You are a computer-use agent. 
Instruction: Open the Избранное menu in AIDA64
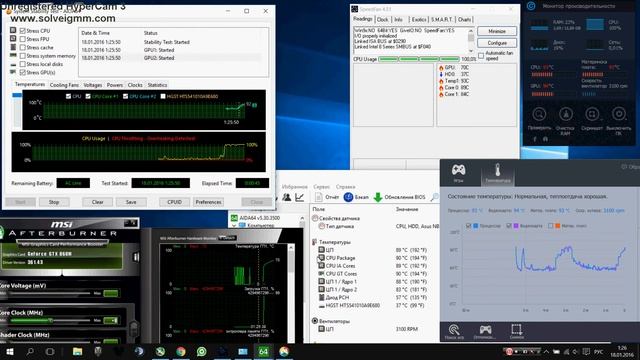[x=295, y=187]
